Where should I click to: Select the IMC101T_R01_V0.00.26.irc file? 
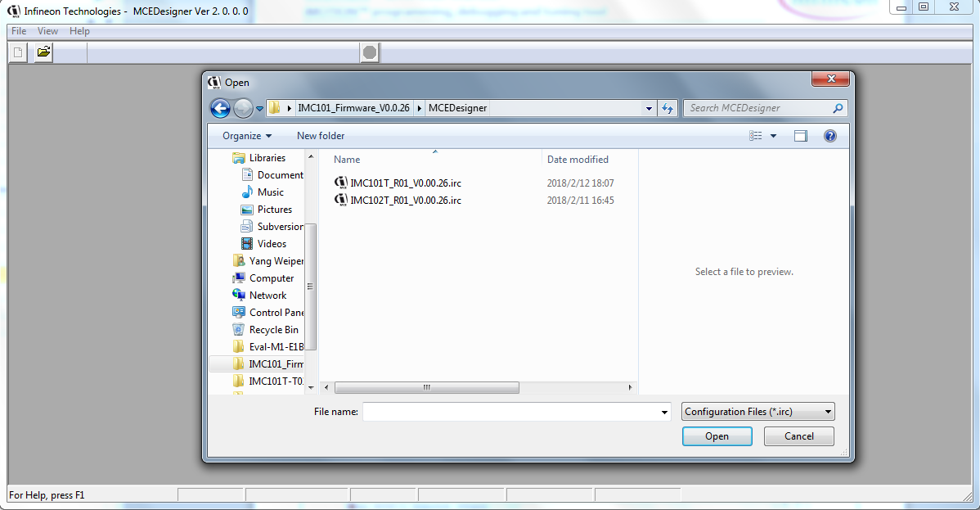pos(405,183)
